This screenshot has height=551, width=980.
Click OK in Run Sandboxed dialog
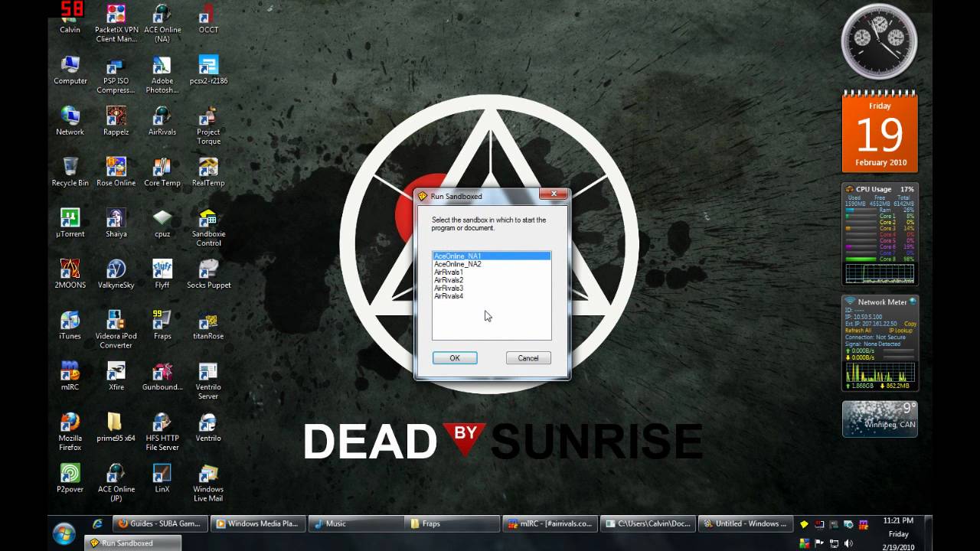click(455, 358)
